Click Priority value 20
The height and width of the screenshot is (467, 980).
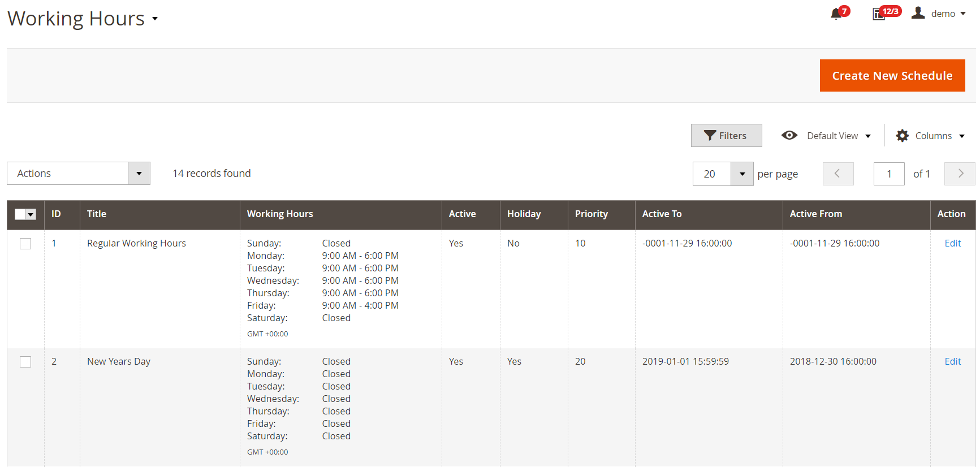580,361
